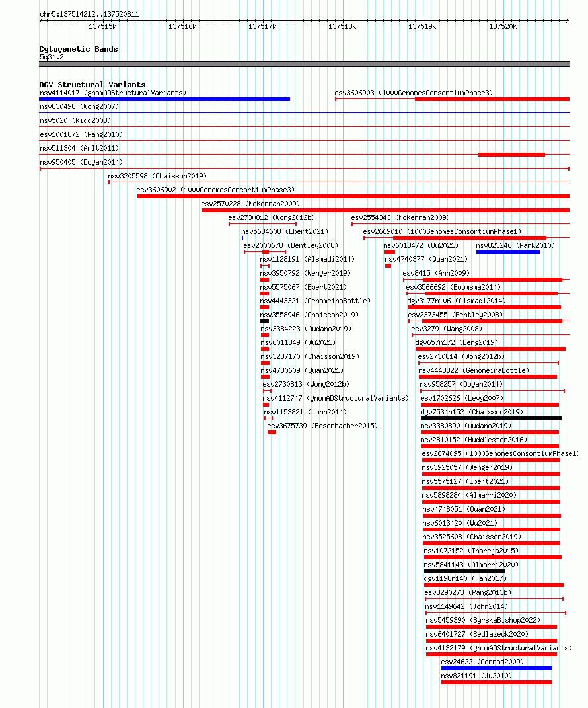Click nsv823246 (Park2010) label
The width and height of the screenshot is (588, 708).
(x=515, y=245)
